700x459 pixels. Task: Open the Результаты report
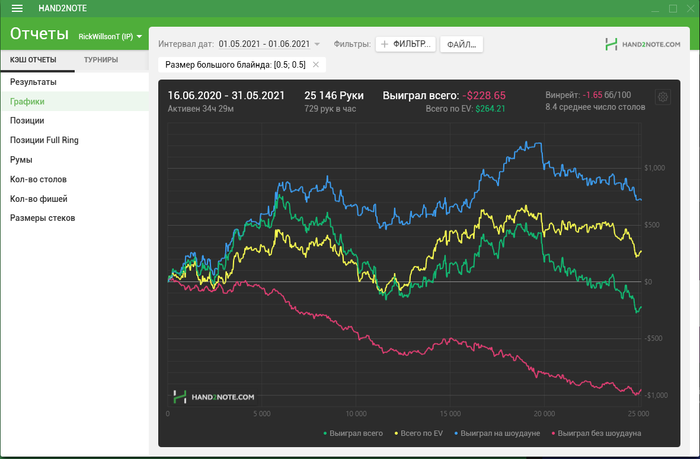[75, 82]
